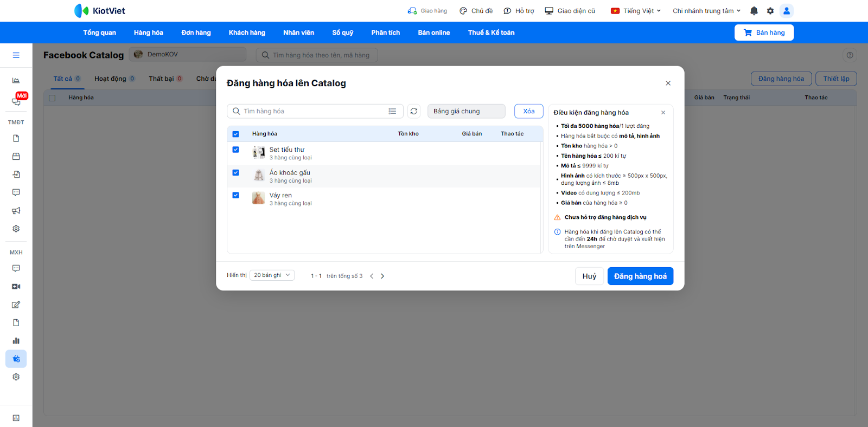Click the KiotViet logo

click(100, 11)
